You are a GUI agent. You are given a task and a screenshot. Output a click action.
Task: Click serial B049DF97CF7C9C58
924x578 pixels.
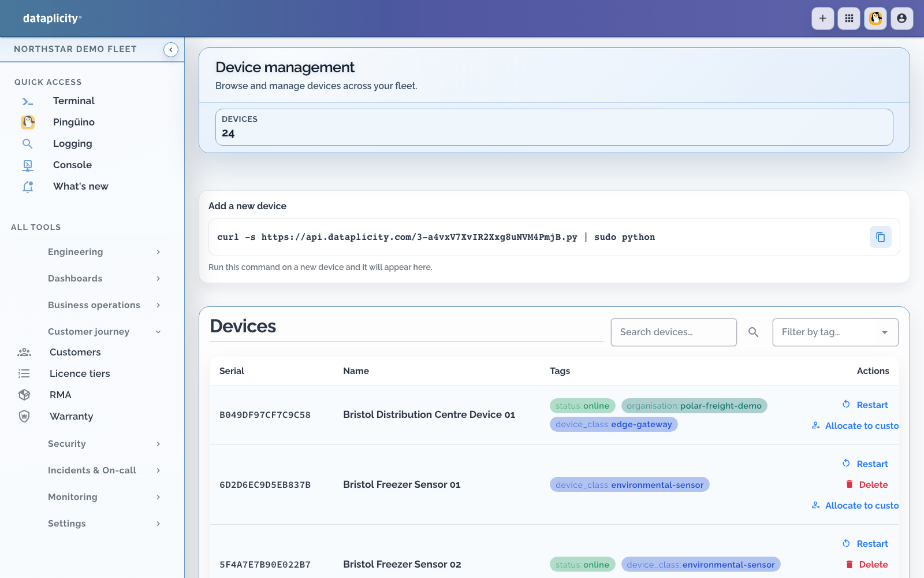pyautogui.click(x=265, y=415)
